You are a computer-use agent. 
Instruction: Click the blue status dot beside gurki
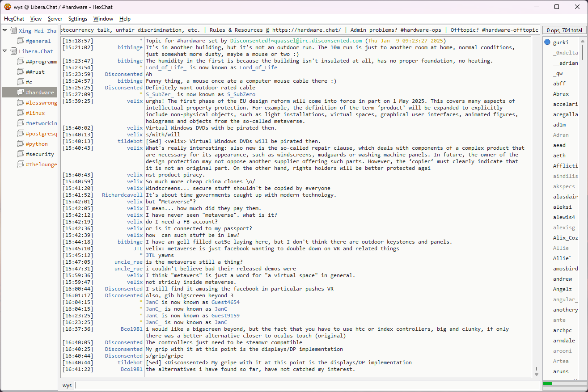[547, 42]
